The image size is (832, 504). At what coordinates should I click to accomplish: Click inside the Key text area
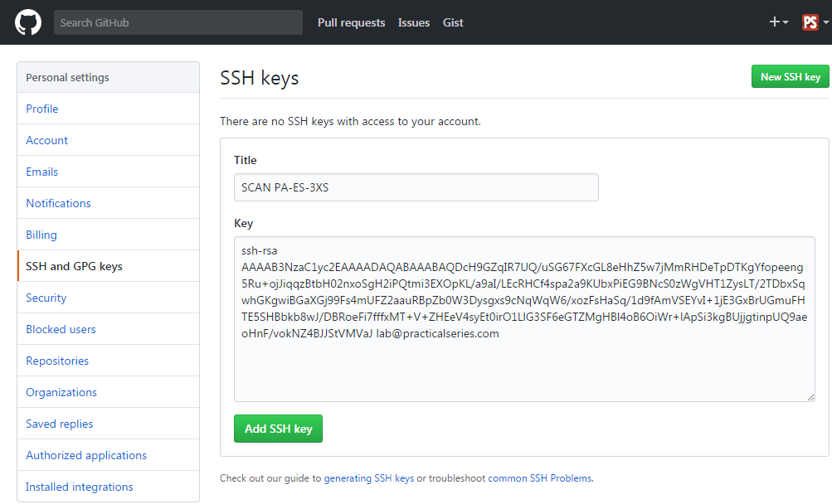[x=524, y=319]
